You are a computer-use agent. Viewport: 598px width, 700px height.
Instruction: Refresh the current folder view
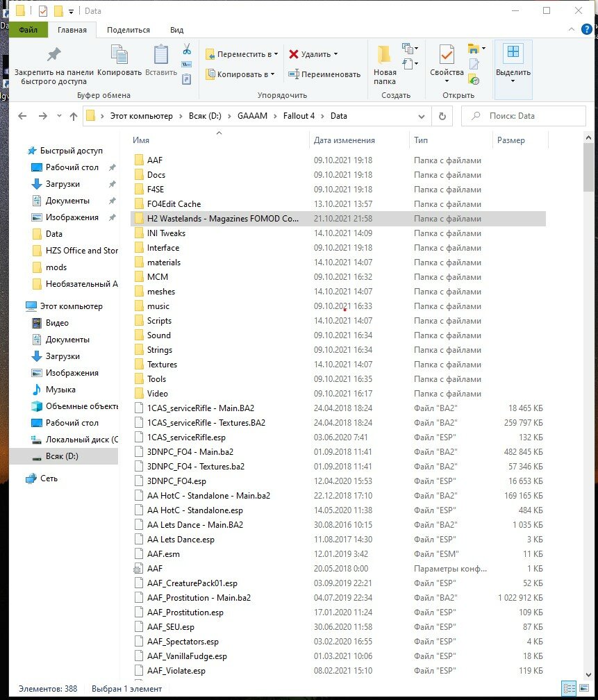(442, 116)
